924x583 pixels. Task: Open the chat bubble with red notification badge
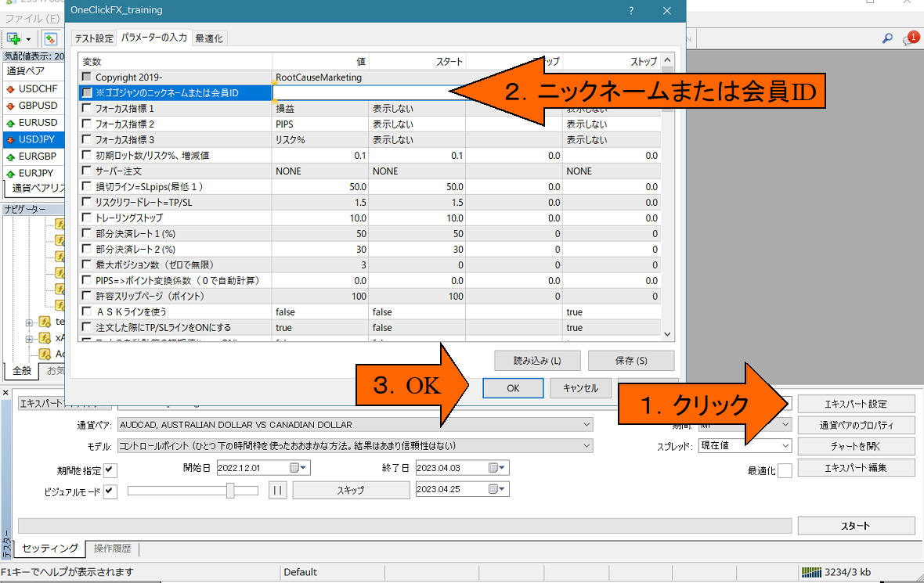[909, 39]
